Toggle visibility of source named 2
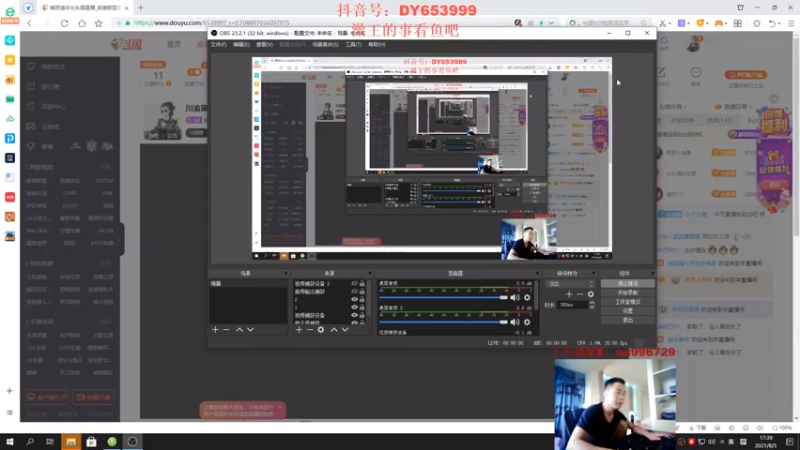Image resolution: width=800 pixels, height=450 pixels. (354, 299)
